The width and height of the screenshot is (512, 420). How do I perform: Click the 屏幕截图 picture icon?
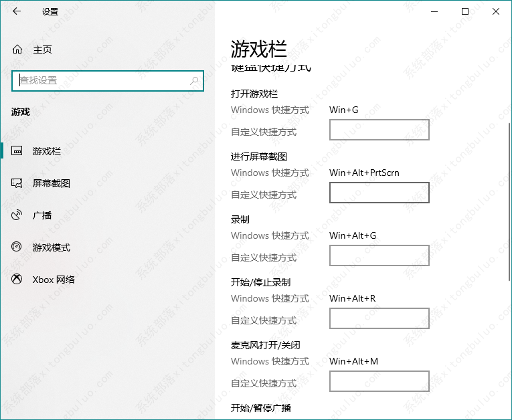click(17, 183)
